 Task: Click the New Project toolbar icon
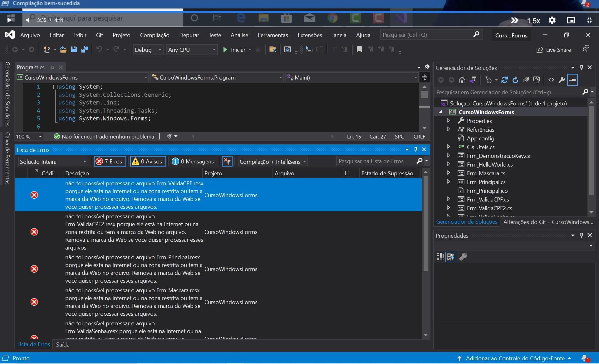coord(47,50)
